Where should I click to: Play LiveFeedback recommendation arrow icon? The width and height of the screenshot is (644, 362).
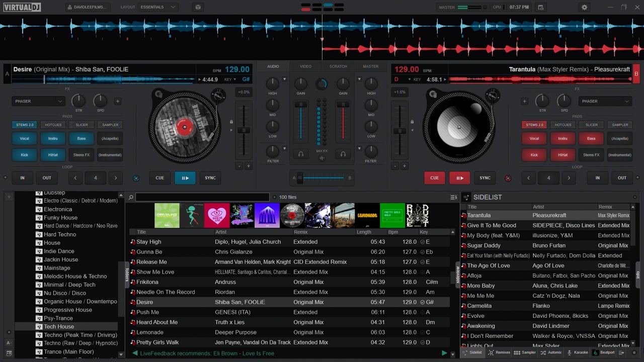tap(444, 353)
